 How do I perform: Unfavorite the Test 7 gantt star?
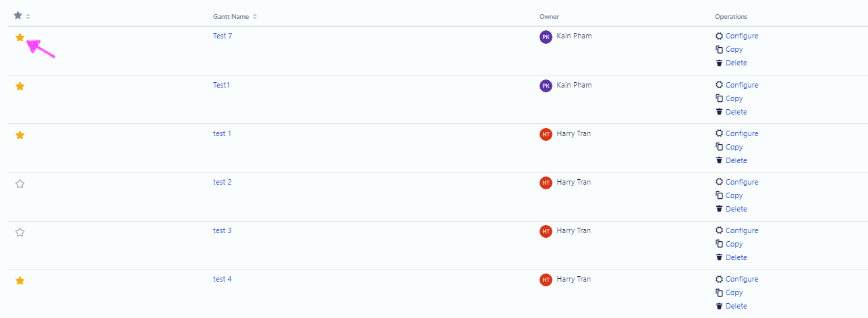tap(20, 38)
